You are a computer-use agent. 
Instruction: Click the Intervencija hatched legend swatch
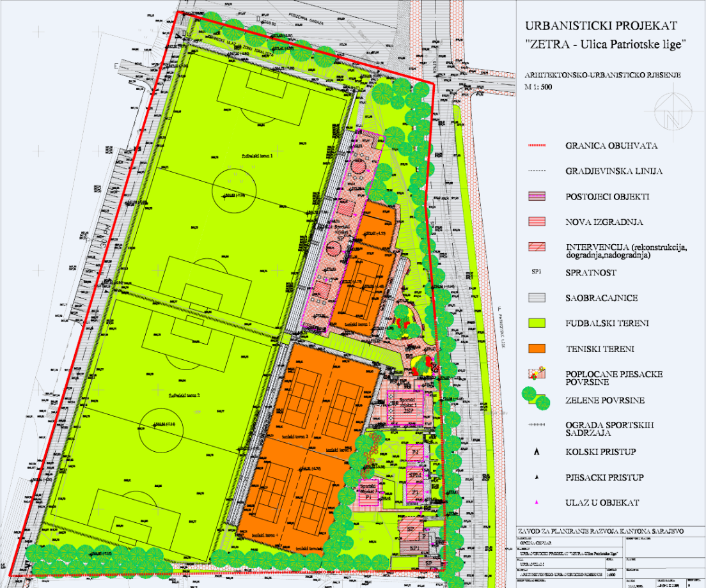click(x=536, y=247)
